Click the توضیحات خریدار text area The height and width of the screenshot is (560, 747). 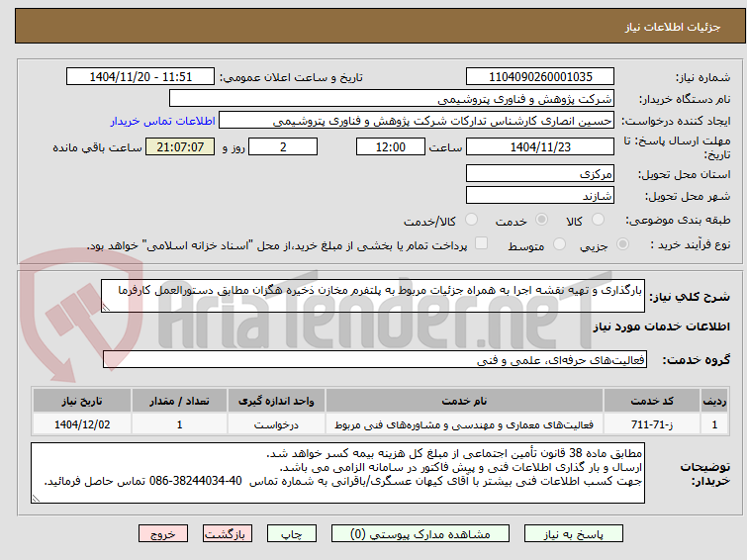tap(337, 473)
